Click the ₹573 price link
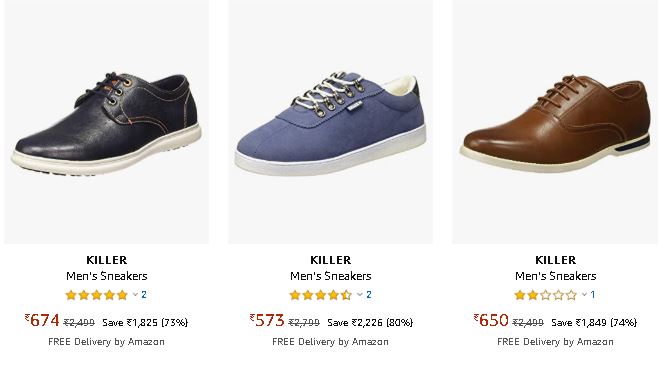 click(x=267, y=321)
